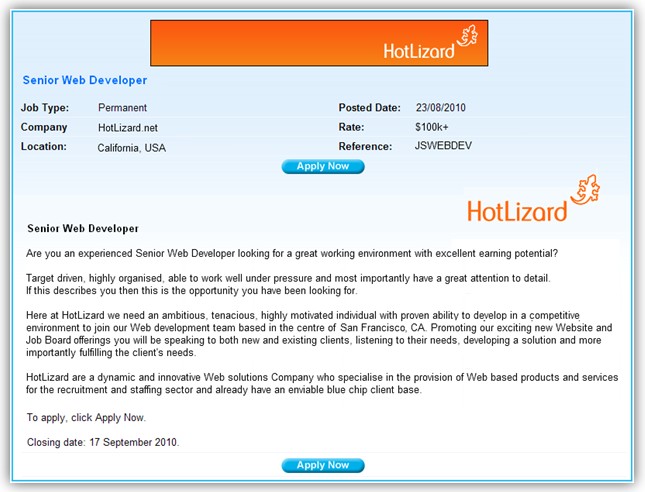
Task: Open the blue Senior Web Developer title
Action: click(85, 80)
